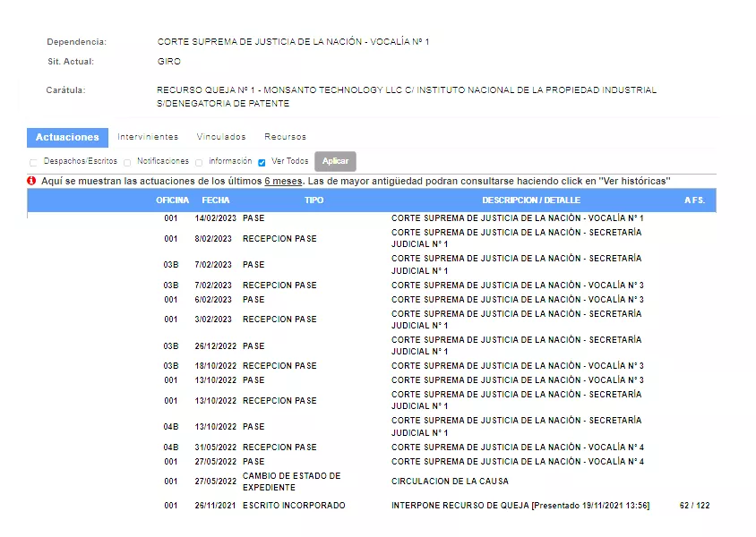
Task: Check the información filter checkbox
Action: coord(199,162)
